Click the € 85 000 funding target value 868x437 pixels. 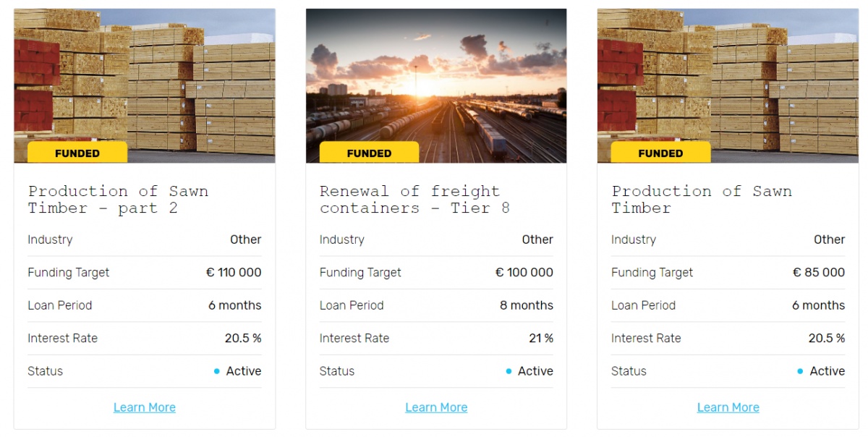pos(819,273)
